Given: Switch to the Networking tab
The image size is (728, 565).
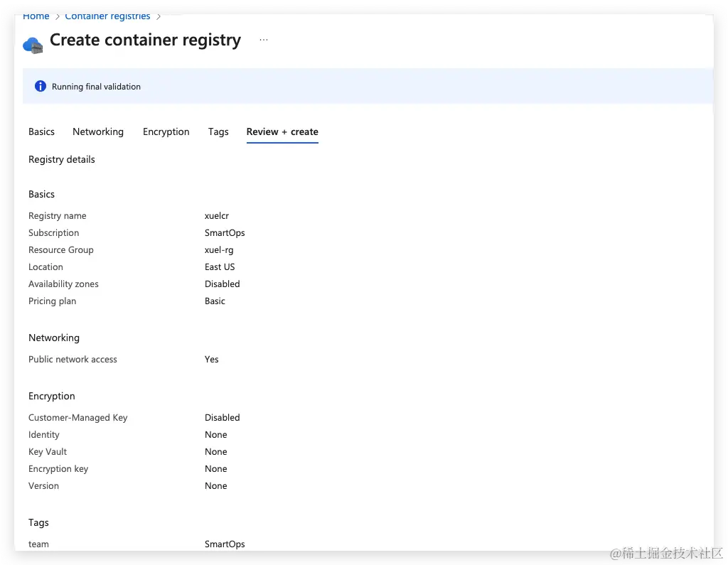Looking at the screenshot, I should coord(98,131).
